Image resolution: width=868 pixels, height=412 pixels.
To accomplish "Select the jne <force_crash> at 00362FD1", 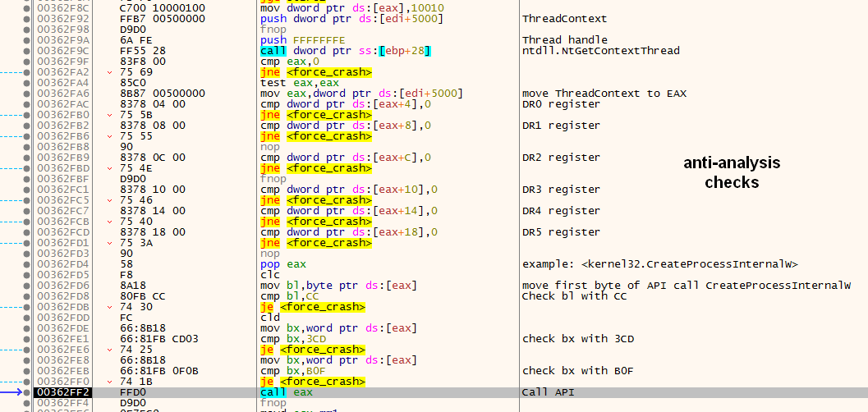I will [x=315, y=243].
